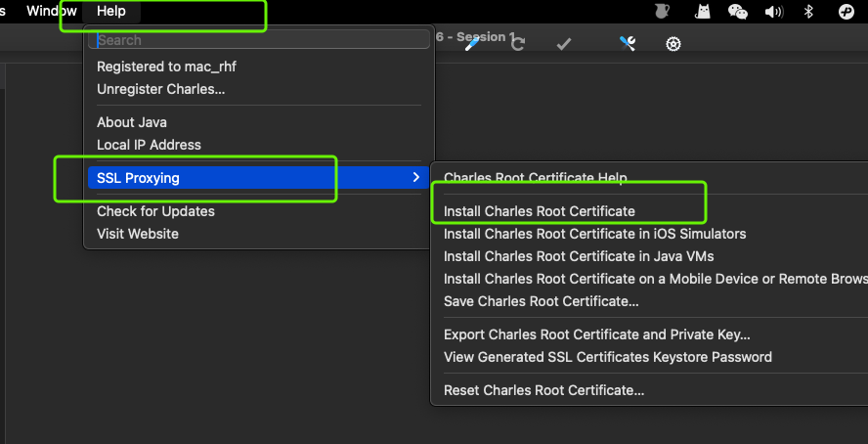
Task: Open the volume menu bar icon
Action: point(774,12)
